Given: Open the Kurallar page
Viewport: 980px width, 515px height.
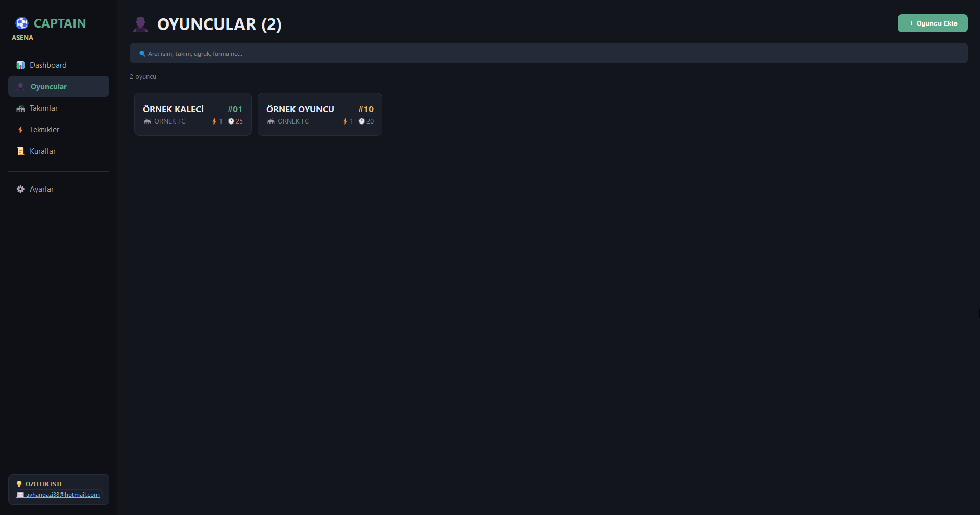Looking at the screenshot, I should pyautogui.click(x=59, y=151).
